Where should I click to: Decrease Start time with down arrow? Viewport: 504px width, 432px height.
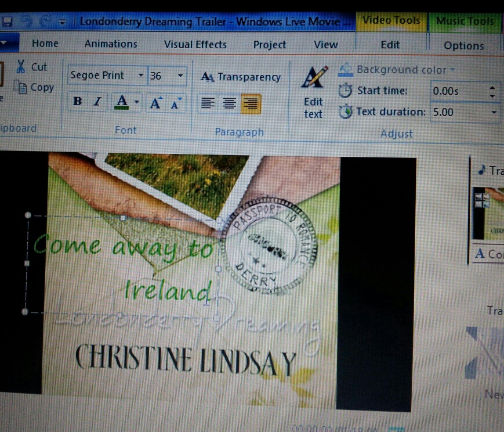pyautogui.click(x=492, y=96)
